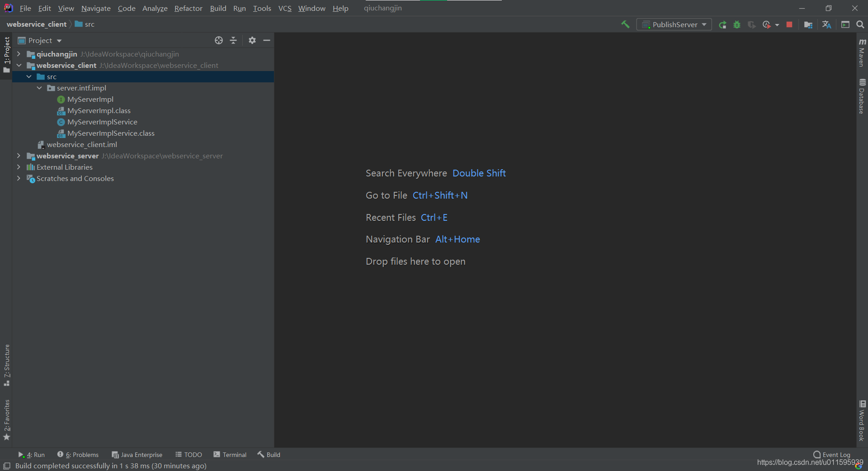Hide the Project tool window

(x=267, y=40)
